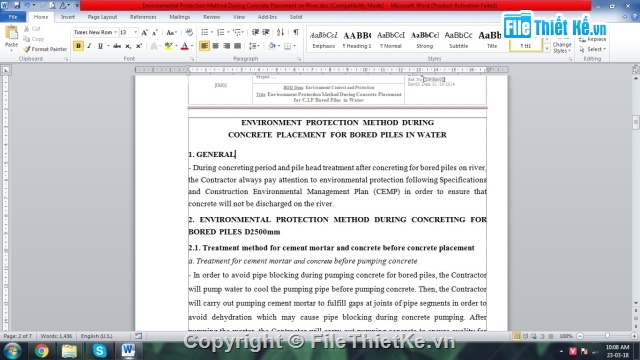Image resolution: width=640 pixels, height=360 pixels.
Task: Justify the paragraph text
Action: (x=237, y=46)
